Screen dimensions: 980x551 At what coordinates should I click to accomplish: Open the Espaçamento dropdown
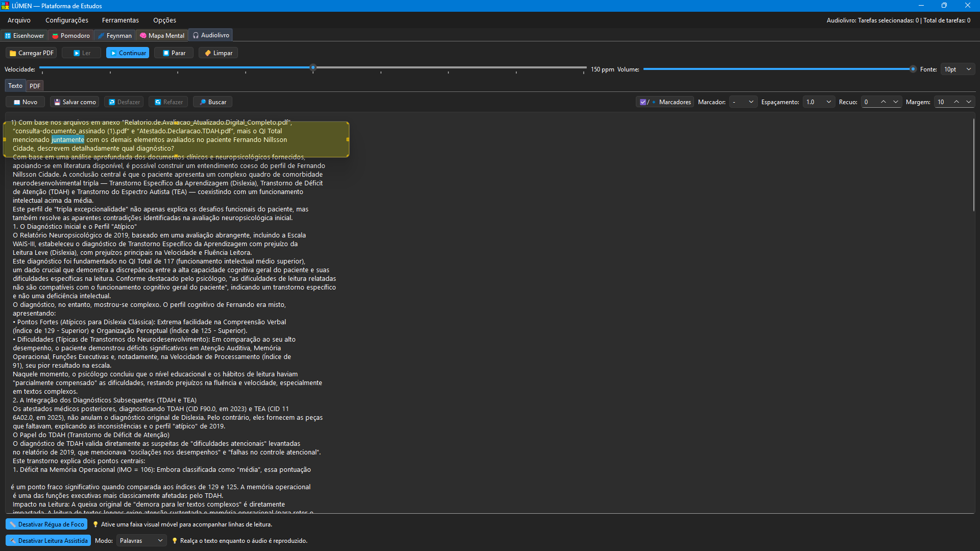819,102
